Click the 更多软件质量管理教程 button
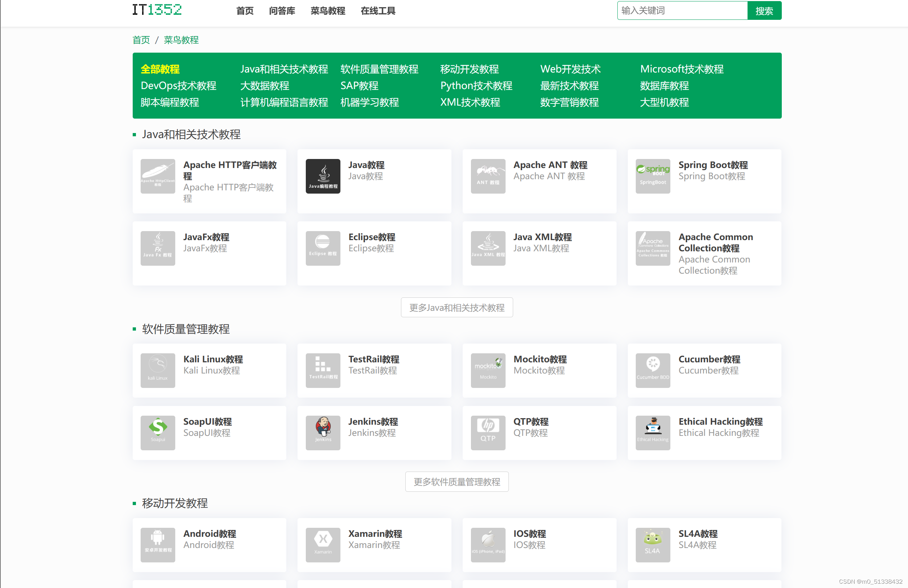 pyautogui.click(x=457, y=482)
